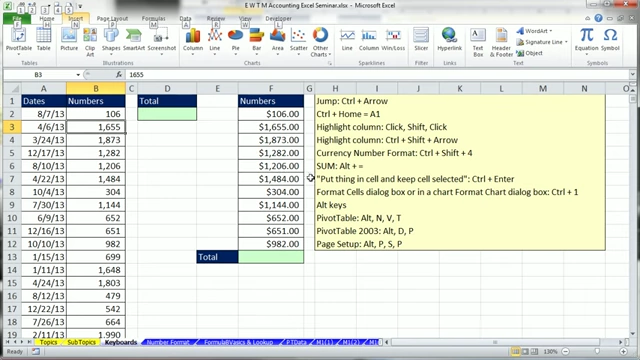Screen dimensions: 640x360
Task: Insert a Column chart
Action: [x=193, y=41]
